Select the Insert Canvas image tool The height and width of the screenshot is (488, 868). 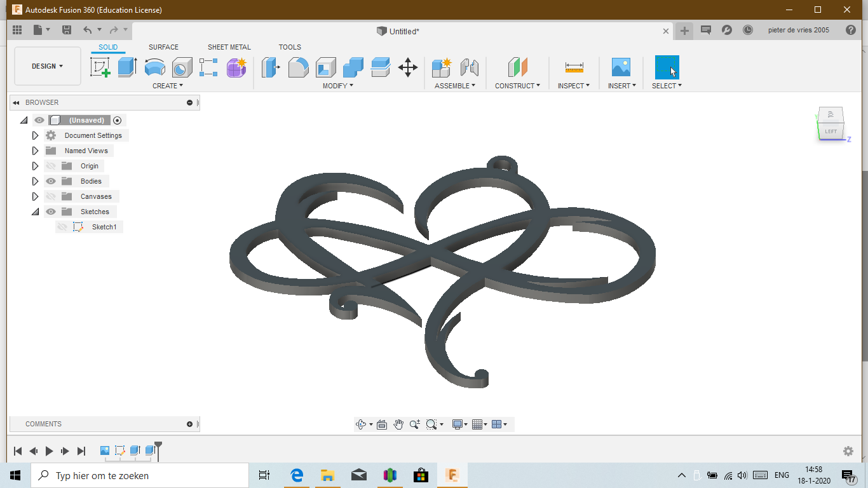coord(621,67)
